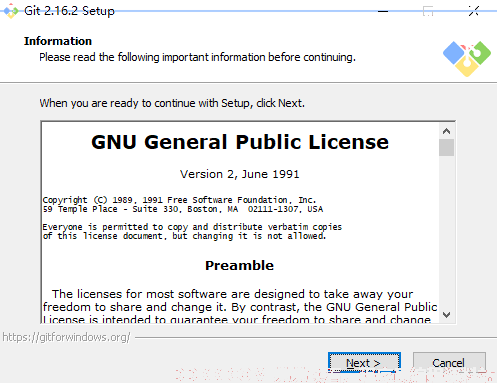Click the Next button

(x=364, y=362)
